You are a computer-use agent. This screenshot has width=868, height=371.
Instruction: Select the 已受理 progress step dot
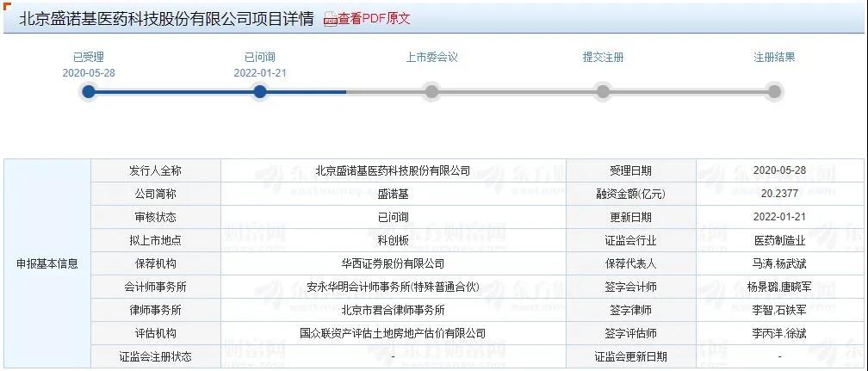coord(88,91)
